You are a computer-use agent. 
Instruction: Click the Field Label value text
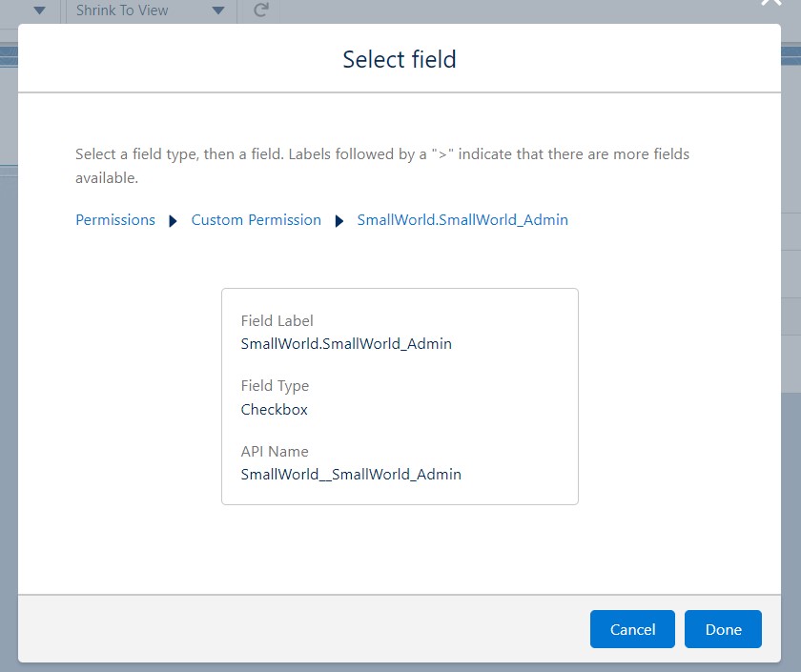[347, 343]
